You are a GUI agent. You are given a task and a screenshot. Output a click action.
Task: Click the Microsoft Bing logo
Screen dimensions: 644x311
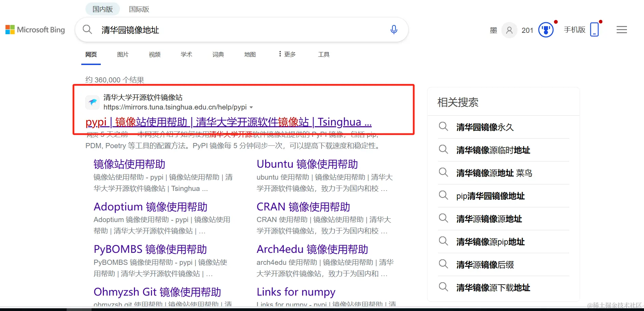coord(35,30)
